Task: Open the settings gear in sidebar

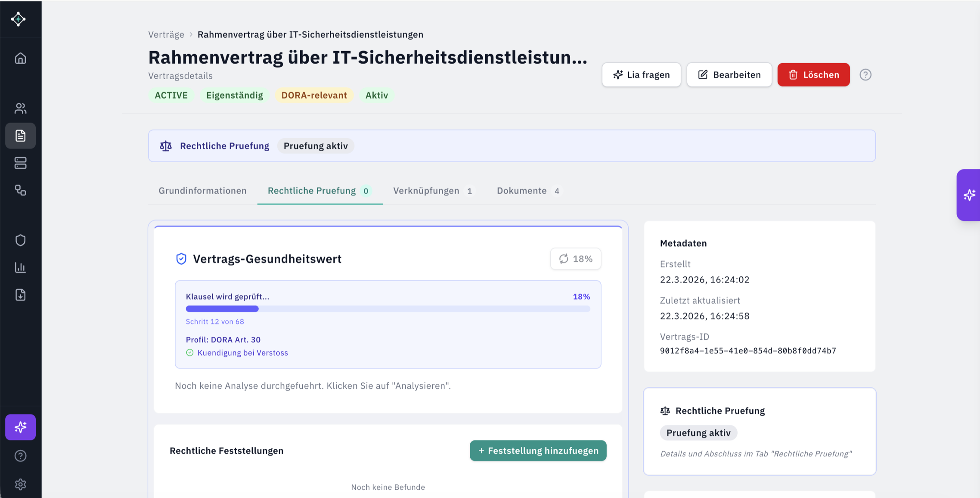Action: click(x=20, y=484)
